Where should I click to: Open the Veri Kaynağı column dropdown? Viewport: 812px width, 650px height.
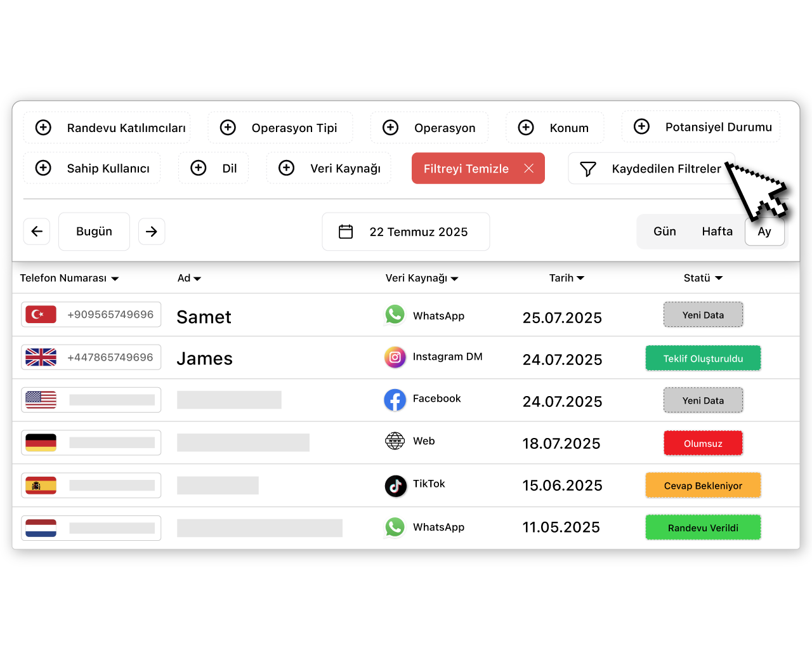[455, 279]
